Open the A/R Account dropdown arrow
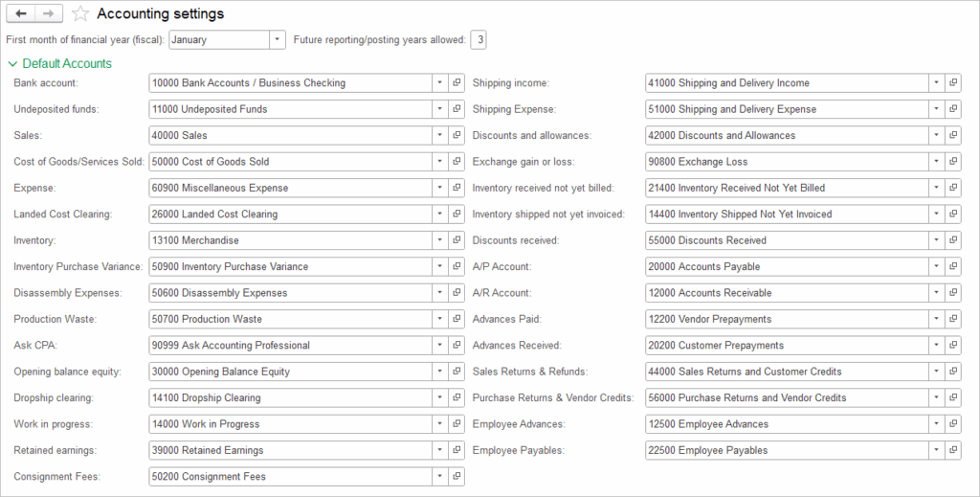The image size is (980, 497). click(936, 293)
